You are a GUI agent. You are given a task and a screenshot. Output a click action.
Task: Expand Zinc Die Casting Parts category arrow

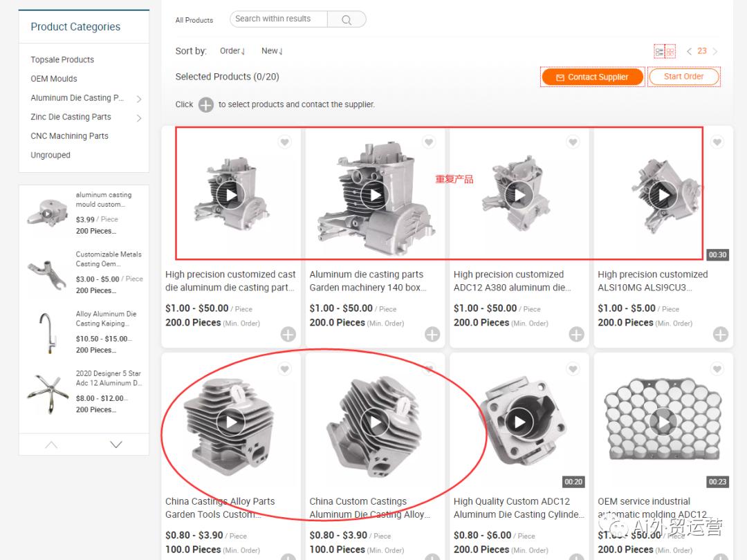tap(139, 118)
